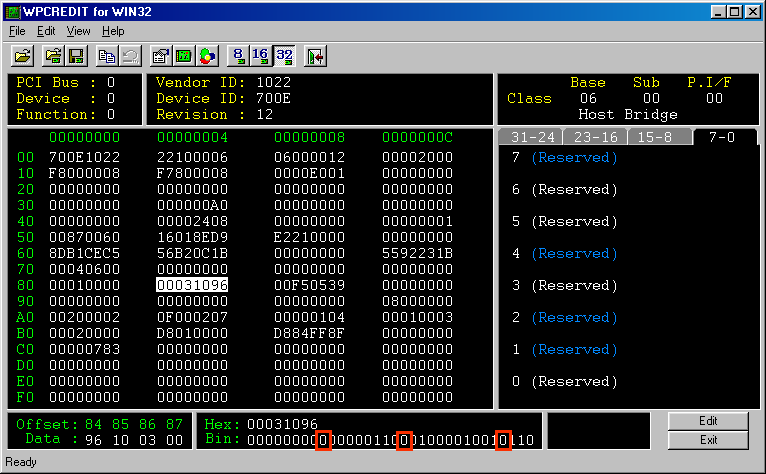The width and height of the screenshot is (766, 474).
Task: Select the 31-24 bits tab
Action: pos(530,137)
